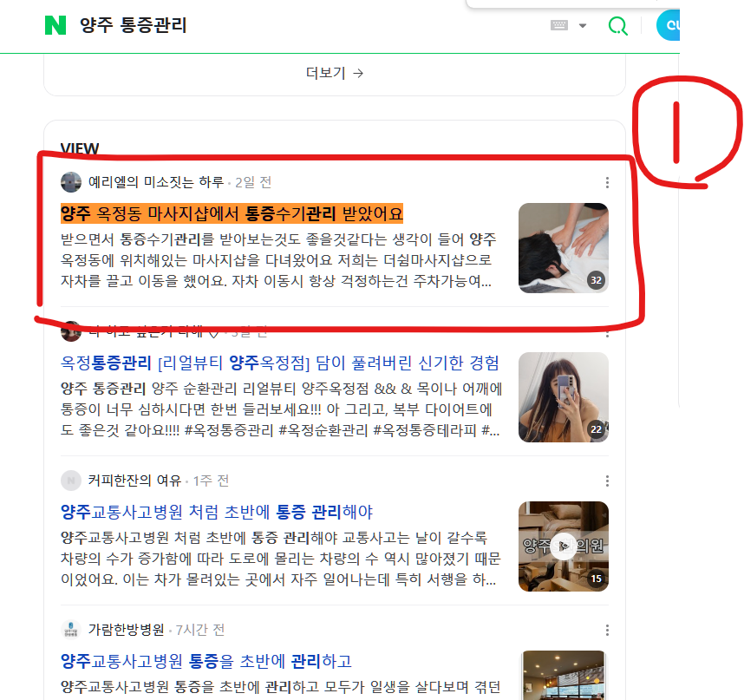Click the green Naver N logo
The image size is (744, 700).
[55, 25]
